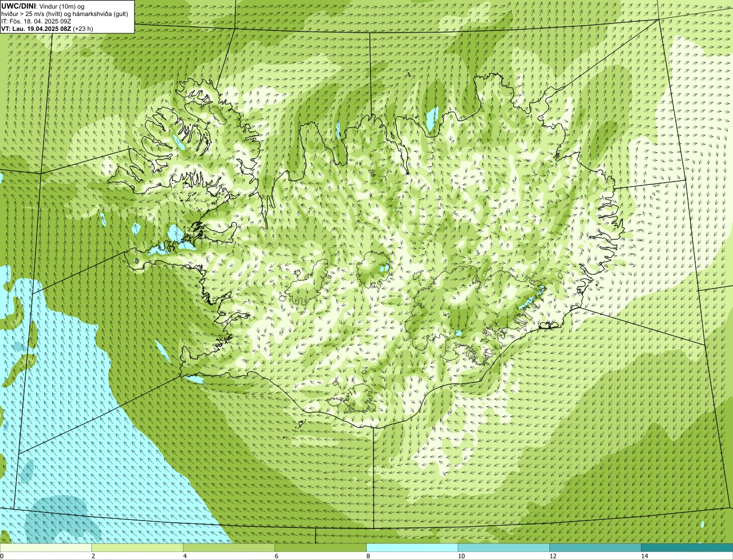Select the 4–6 m/s medium green swatch

pos(229,547)
